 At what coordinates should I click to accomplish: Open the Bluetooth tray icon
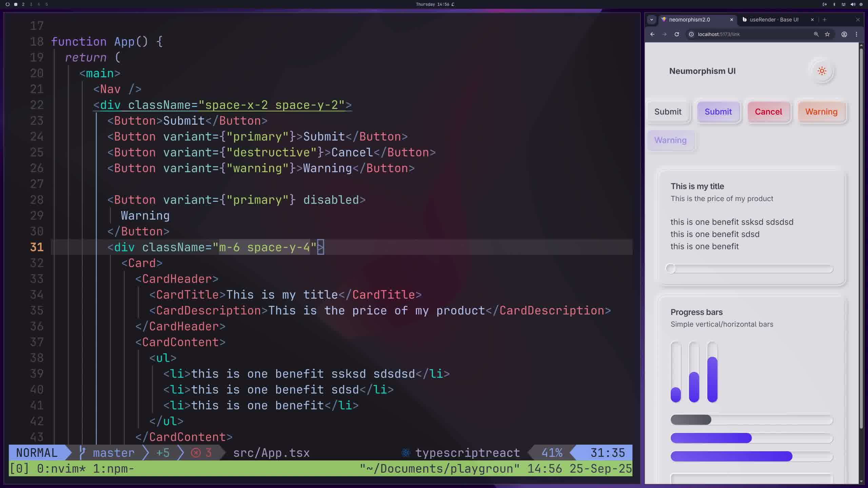tap(834, 4)
